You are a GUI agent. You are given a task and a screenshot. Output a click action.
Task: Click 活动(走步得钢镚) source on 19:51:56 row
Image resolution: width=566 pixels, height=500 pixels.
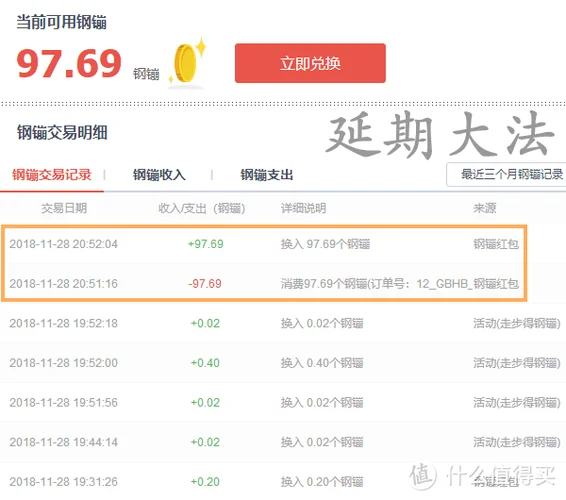517,403
